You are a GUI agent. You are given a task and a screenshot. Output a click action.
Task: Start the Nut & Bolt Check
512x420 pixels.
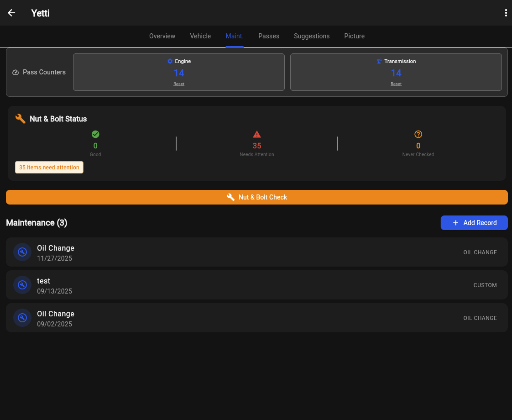(257, 197)
